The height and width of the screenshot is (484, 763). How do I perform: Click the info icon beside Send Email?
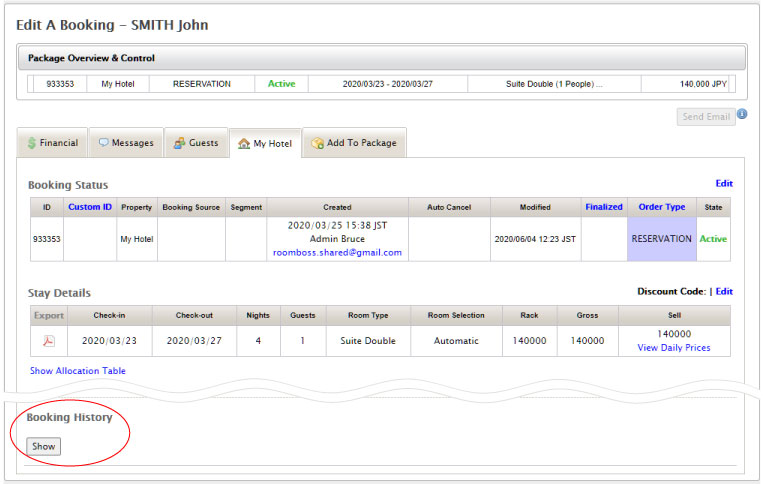742,115
